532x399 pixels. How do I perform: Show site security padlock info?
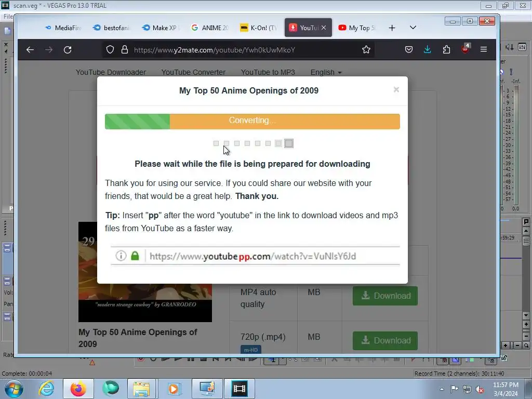coord(125,49)
